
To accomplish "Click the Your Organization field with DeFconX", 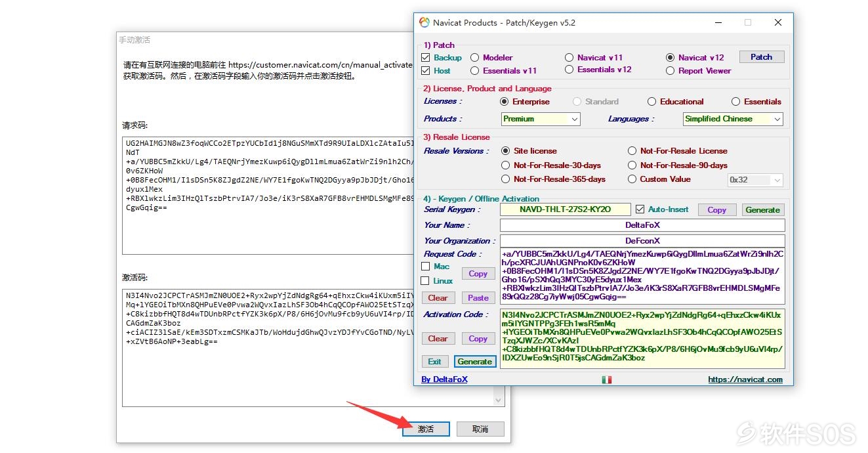I will (x=642, y=241).
